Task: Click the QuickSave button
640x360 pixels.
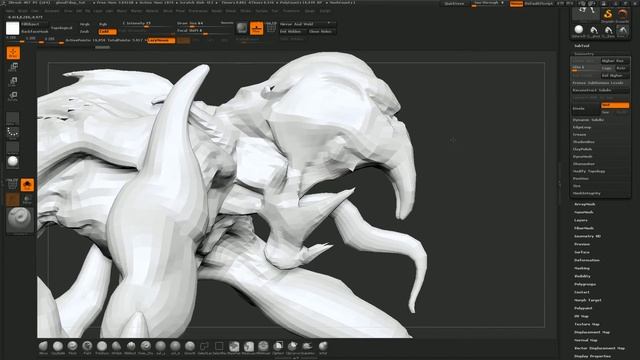Action: (454, 3)
